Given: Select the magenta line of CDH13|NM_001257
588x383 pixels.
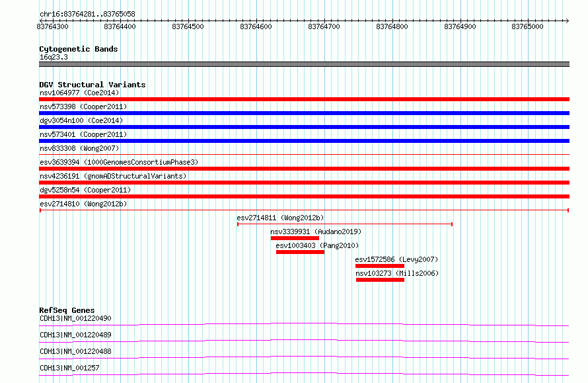Looking at the screenshot, I should 304,374.
